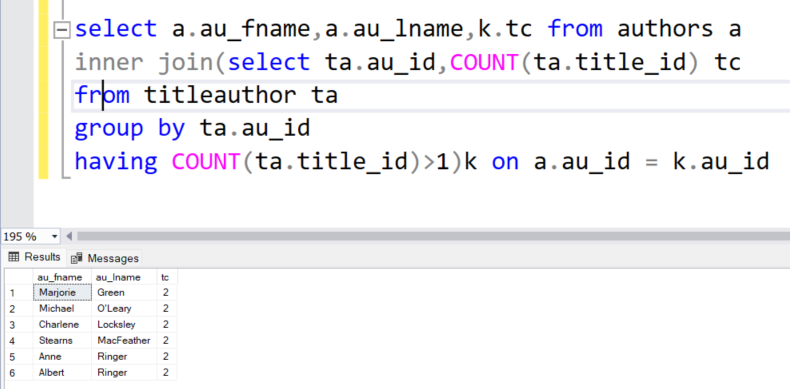Collapse the select query outline block
The image size is (790, 389).
pyautogui.click(x=61, y=31)
